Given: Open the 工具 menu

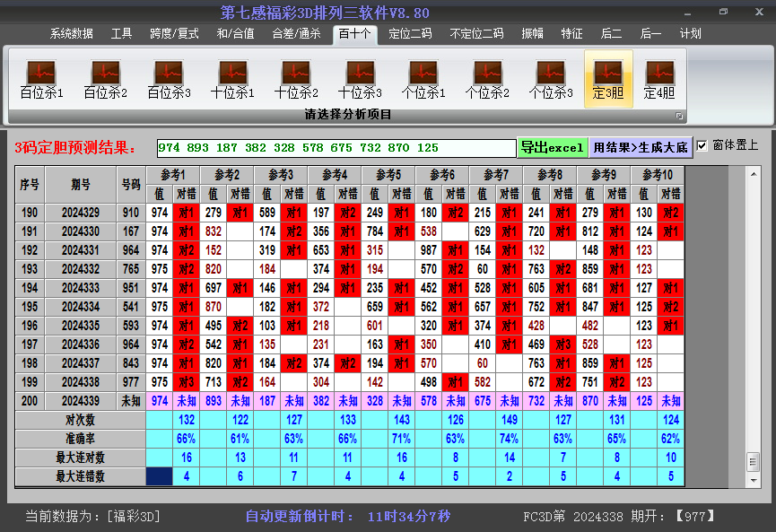Looking at the screenshot, I should 121,34.
